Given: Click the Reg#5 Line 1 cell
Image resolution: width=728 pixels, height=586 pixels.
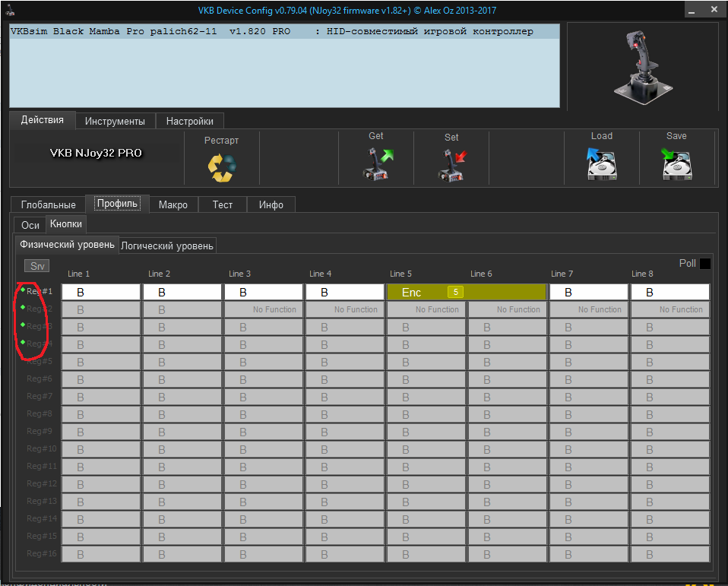Looking at the screenshot, I should tap(101, 363).
